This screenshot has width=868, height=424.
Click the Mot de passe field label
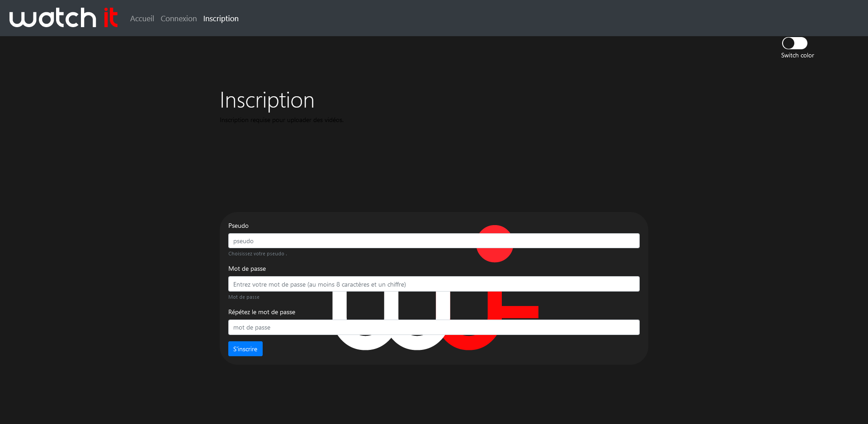(247, 269)
